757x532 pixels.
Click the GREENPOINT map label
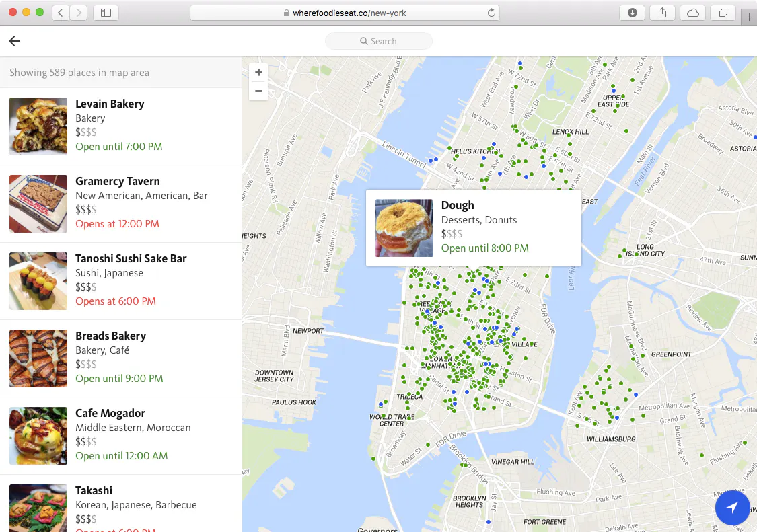671,354
